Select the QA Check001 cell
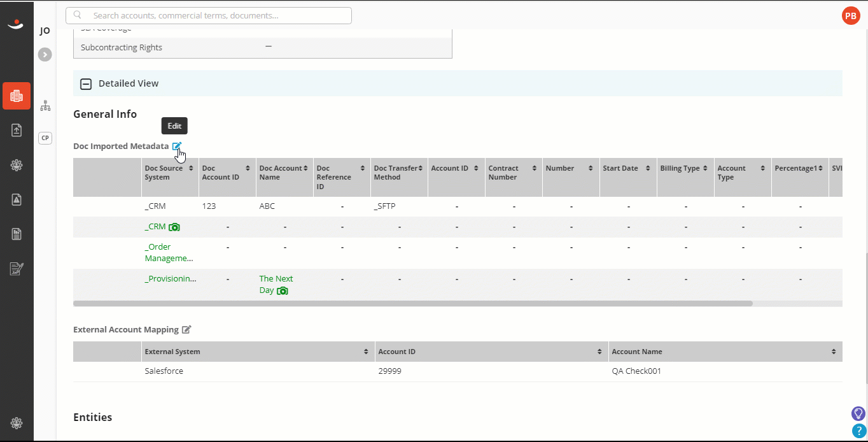This screenshot has width=868, height=442. 636,371
